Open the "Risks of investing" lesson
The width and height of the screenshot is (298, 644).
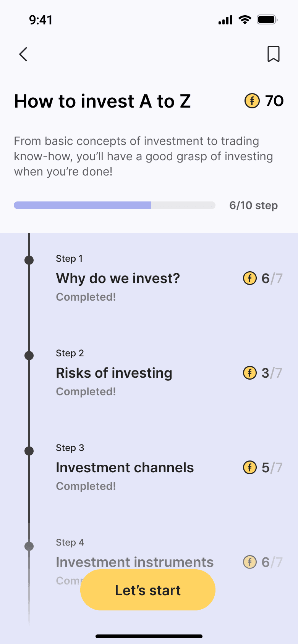(x=114, y=373)
